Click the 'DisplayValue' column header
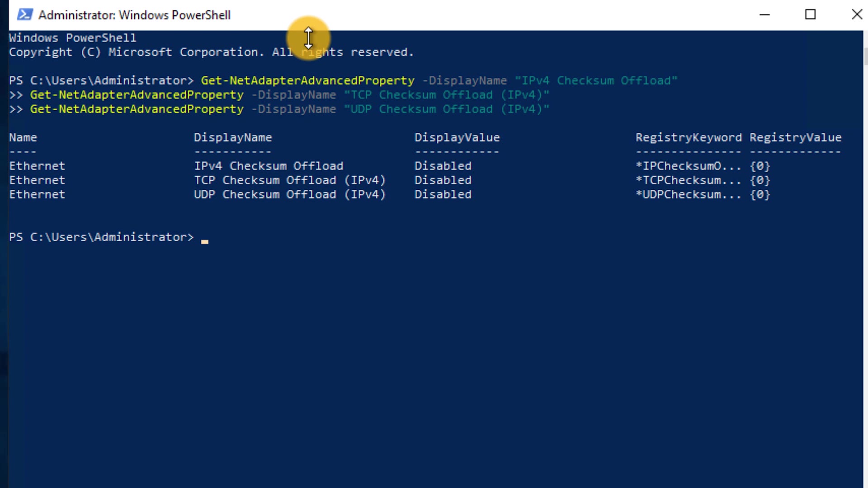This screenshot has height=488, width=868. (457, 137)
